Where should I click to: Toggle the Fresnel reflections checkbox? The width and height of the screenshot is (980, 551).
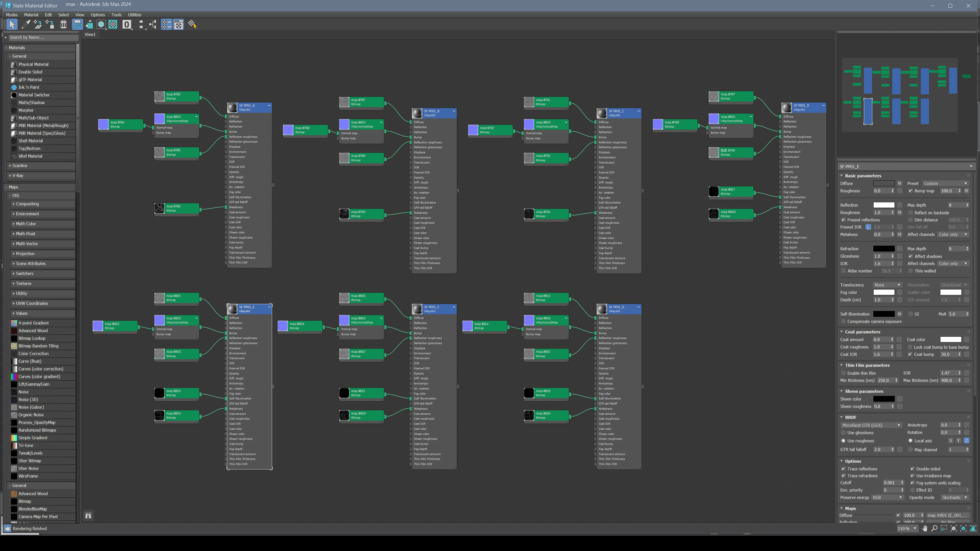[843, 220]
